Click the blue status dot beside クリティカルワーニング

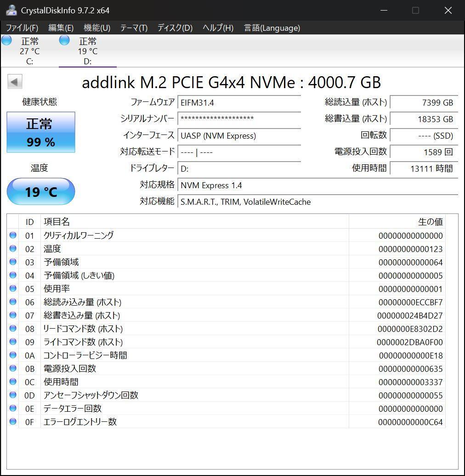(x=13, y=235)
